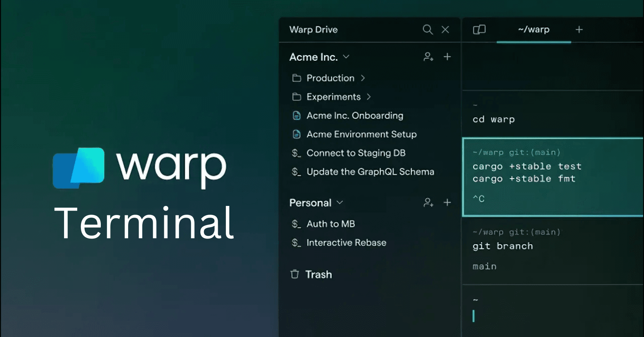The width and height of the screenshot is (644, 337).
Task: Click the invite member icon next to Acme Inc.
Action: coord(428,57)
